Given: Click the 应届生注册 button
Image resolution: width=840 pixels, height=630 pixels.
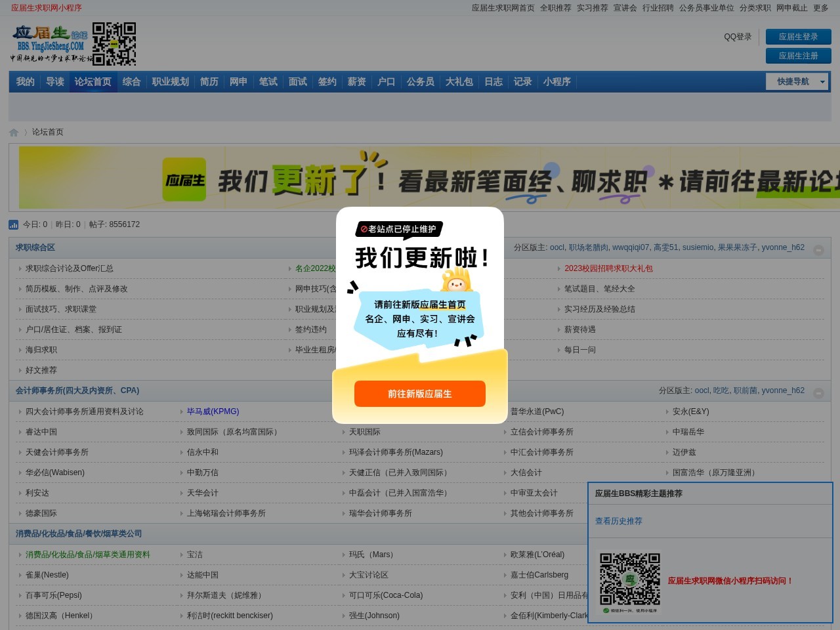Looking at the screenshot, I should pos(799,56).
